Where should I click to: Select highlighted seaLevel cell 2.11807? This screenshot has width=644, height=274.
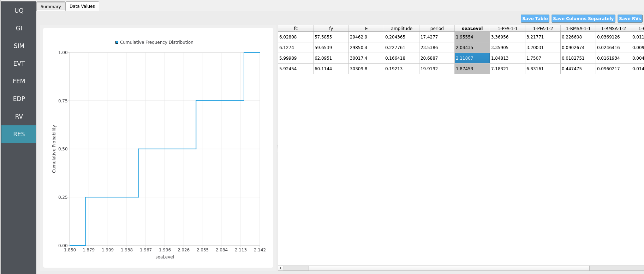click(472, 58)
